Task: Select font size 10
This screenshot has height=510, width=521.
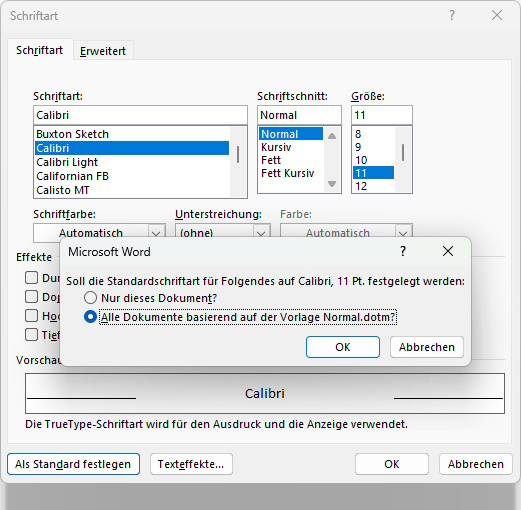Action: tap(373, 160)
